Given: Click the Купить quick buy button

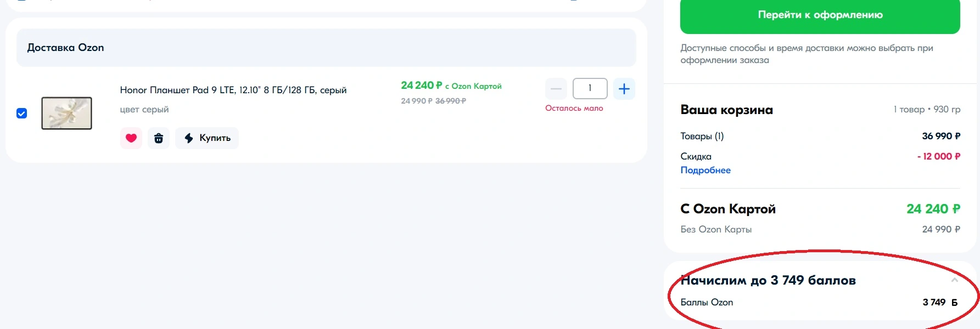Looking at the screenshot, I should click(x=207, y=138).
